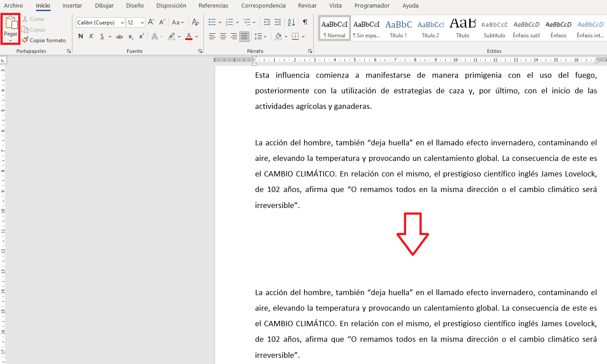The width and height of the screenshot is (607, 364).
Task: Expand numbering library dropdown arrow
Action: click(x=237, y=22)
